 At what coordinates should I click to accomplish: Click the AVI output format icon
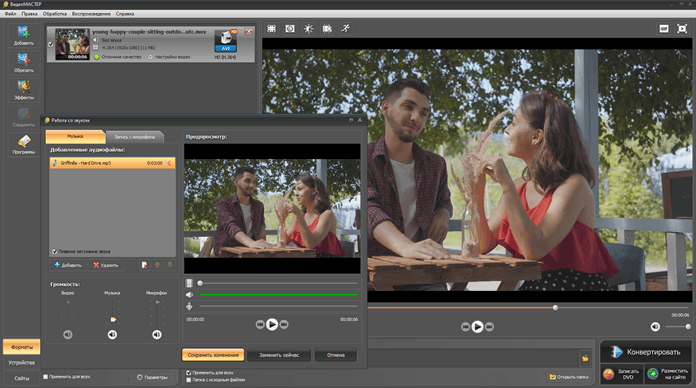225,41
